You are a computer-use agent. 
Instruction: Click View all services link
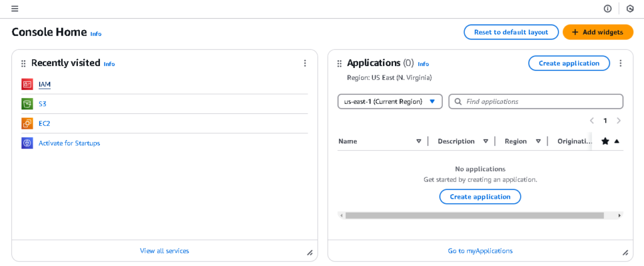click(x=164, y=250)
